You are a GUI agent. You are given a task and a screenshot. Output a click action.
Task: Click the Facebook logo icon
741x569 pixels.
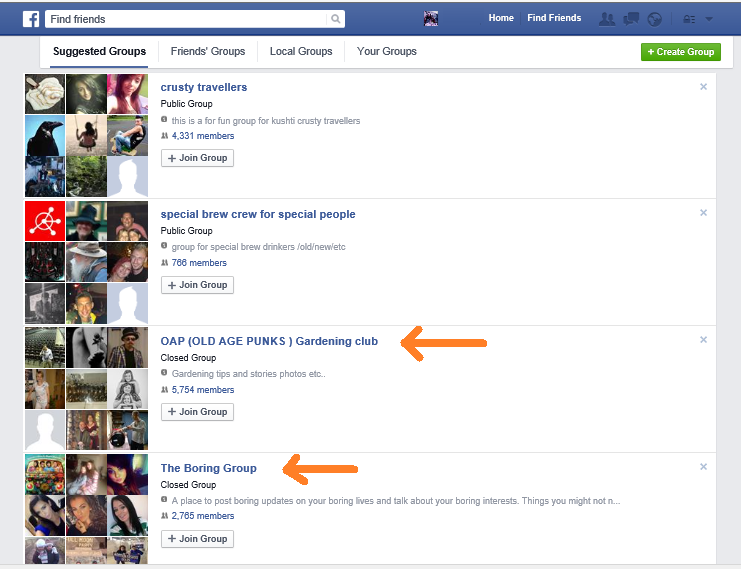click(31, 19)
